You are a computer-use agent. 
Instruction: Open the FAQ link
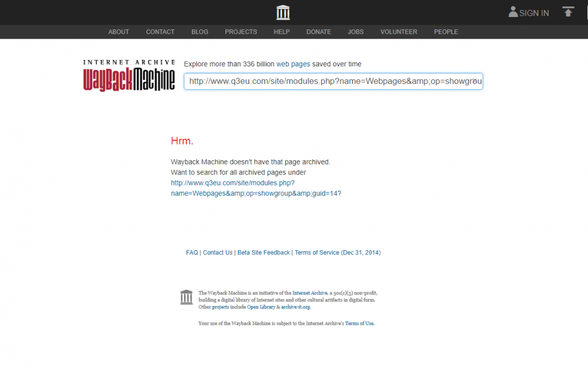[192, 253]
